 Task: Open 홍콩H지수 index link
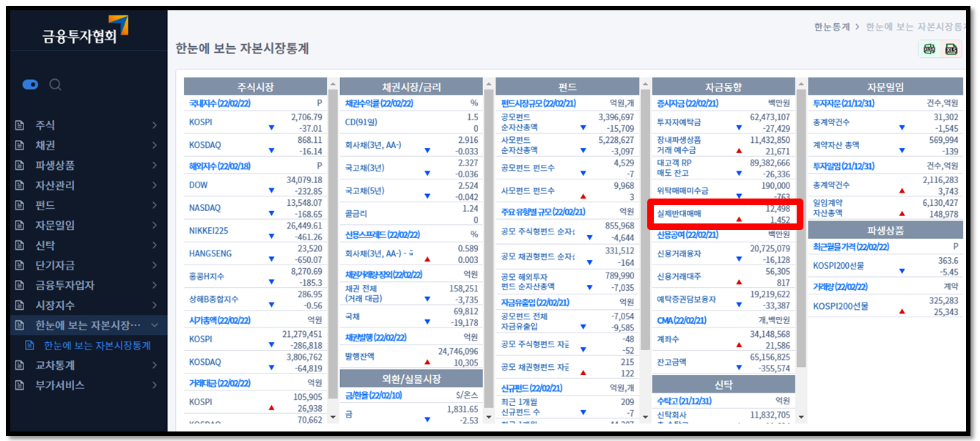[x=206, y=276]
